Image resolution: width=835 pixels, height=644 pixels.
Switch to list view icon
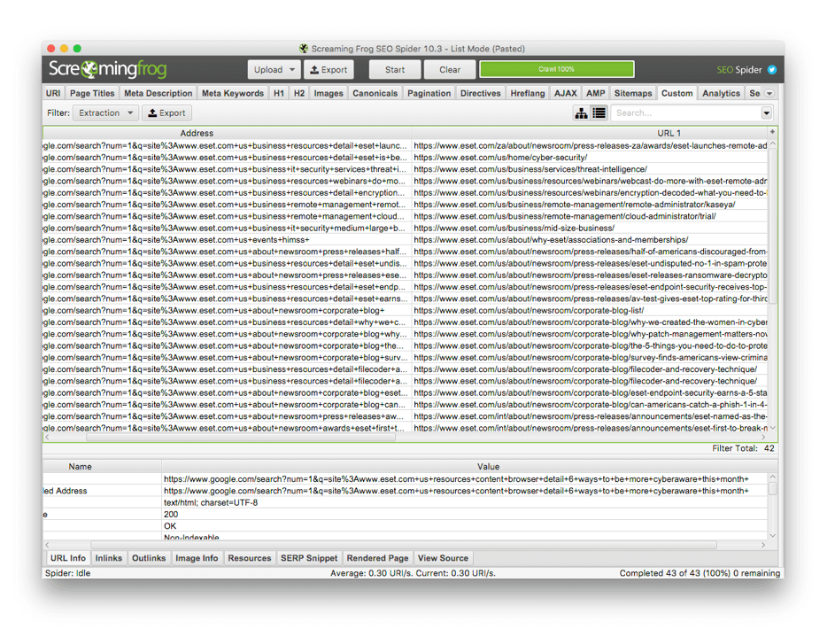[599, 113]
